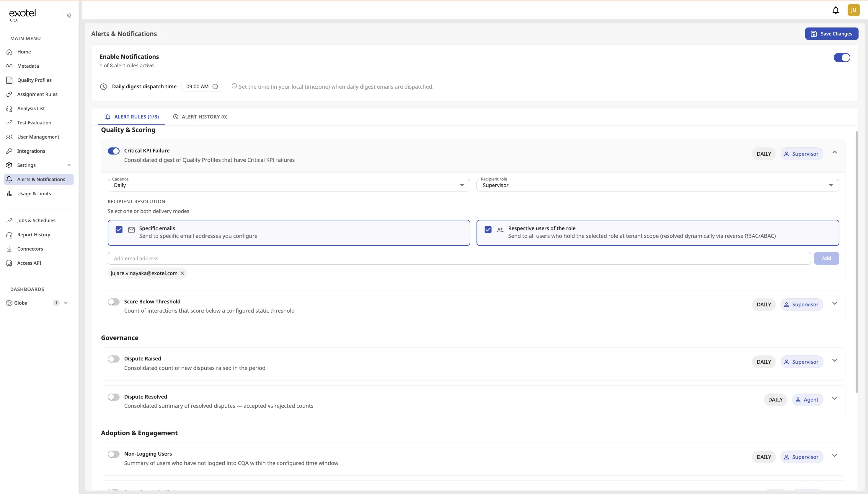868x494 pixels.
Task: Switch to the Alert History tab
Action: pos(200,117)
